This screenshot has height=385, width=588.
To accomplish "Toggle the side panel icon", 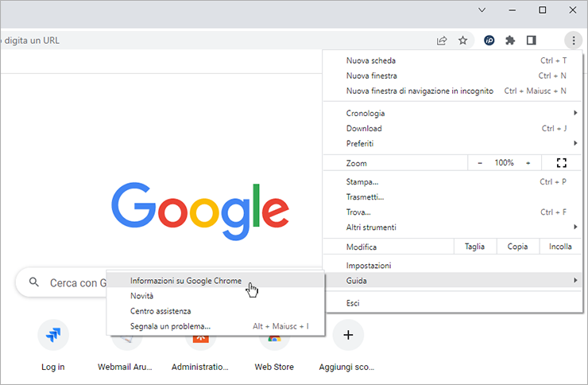I will 531,40.
